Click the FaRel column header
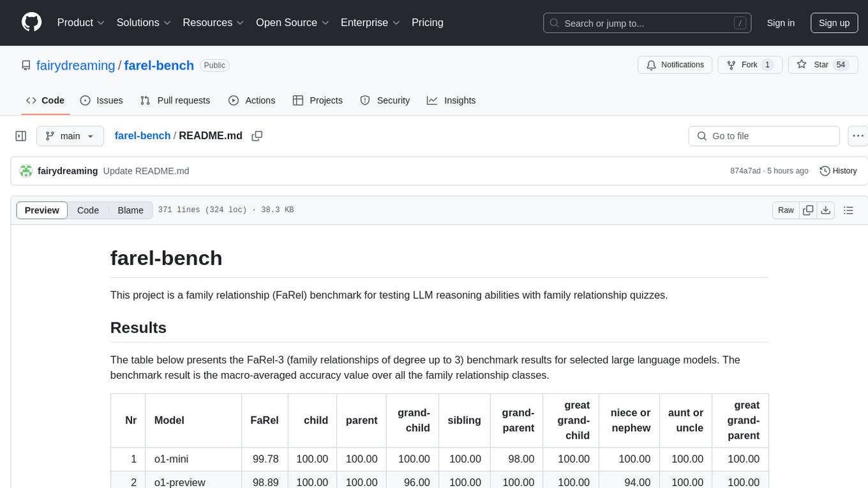This screenshot has height=488, width=868. tap(265, 420)
